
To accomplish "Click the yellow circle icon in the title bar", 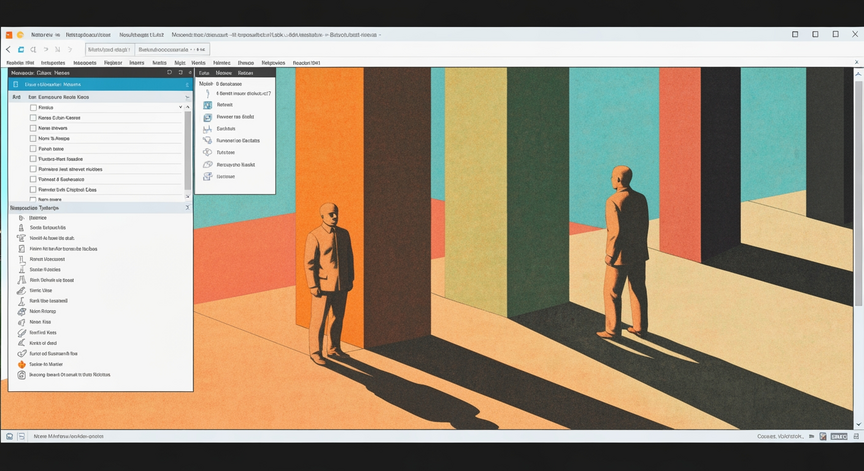I will [20, 35].
